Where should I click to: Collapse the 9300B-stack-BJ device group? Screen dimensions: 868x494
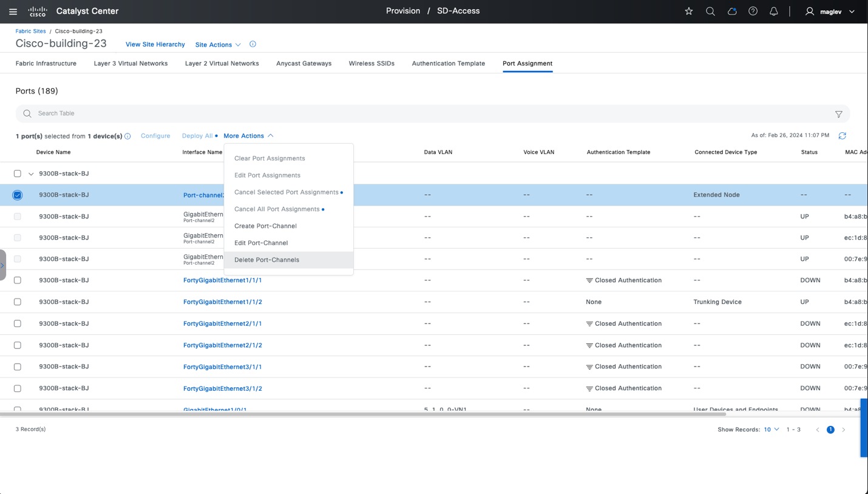31,174
